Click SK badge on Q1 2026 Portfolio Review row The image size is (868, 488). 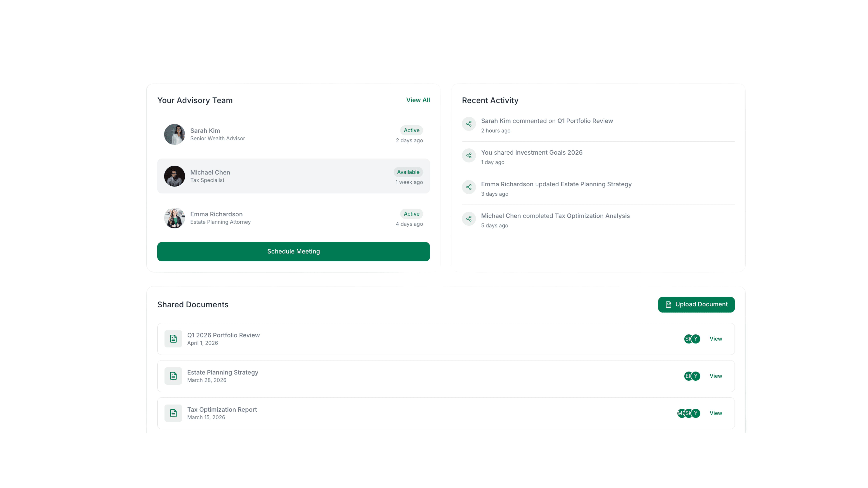[x=687, y=339]
